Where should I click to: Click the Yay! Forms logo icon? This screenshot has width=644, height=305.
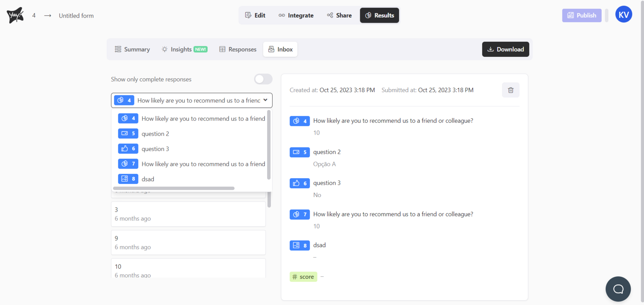pos(15,15)
